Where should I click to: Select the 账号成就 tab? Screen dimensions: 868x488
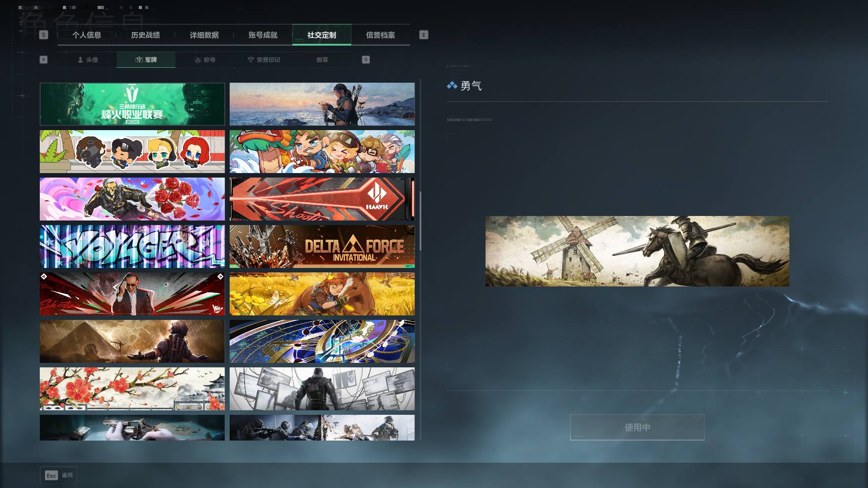coord(263,35)
